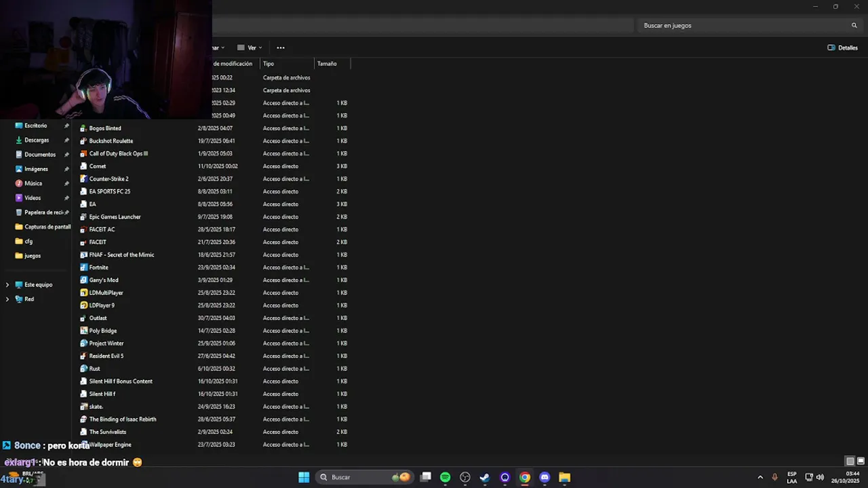Open Task View on the taskbar

pyautogui.click(x=426, y=477)
